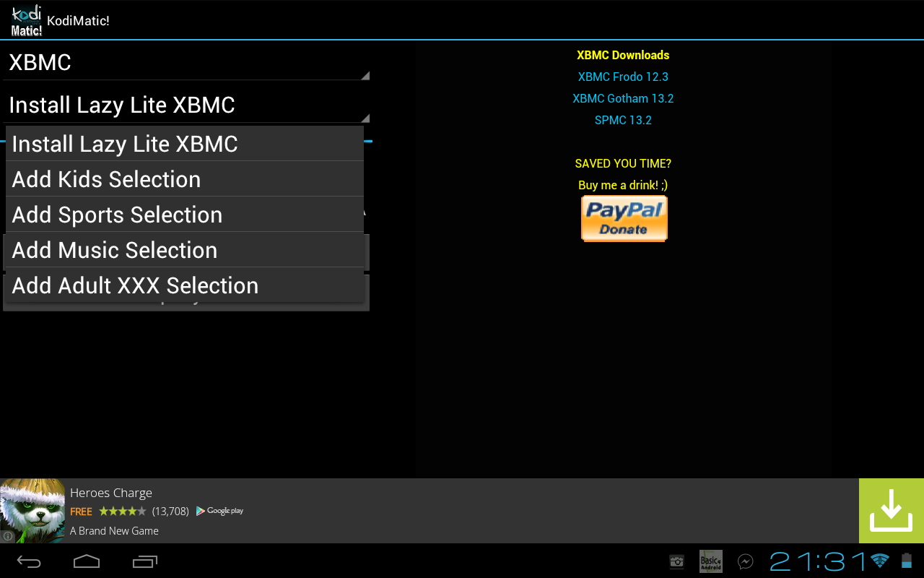The image size is (924, 578).
Task: Open the Heroes Charge ad title
Action: click(111, 493)
